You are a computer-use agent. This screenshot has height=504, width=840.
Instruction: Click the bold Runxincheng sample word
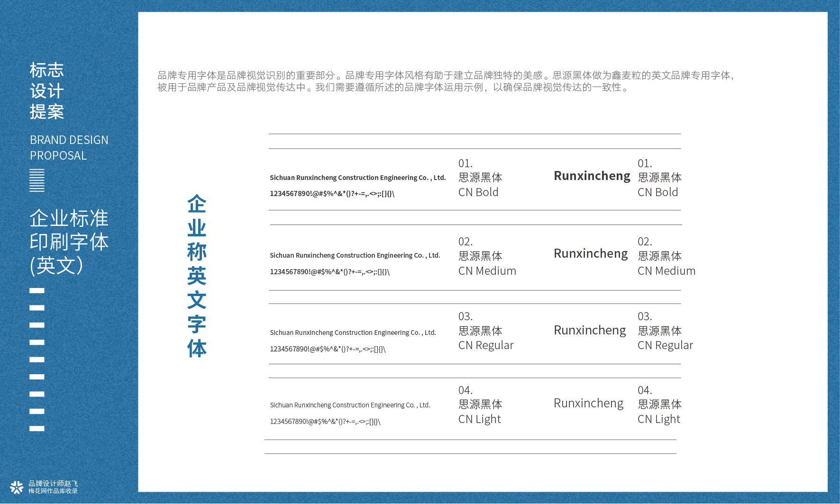(592, 176)
